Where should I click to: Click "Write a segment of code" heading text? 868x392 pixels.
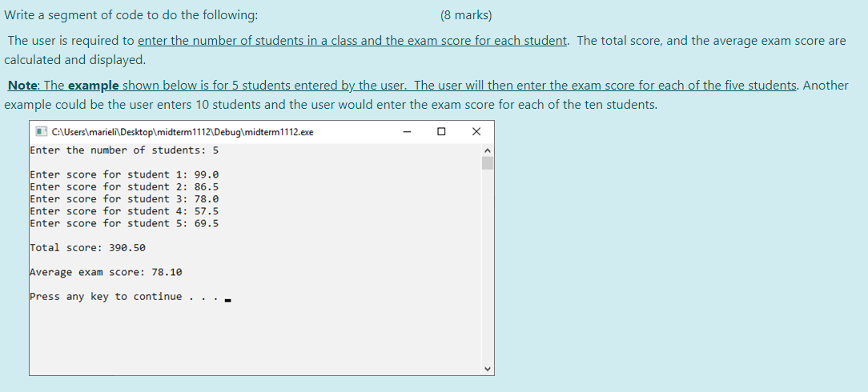(x=131, y=15)
